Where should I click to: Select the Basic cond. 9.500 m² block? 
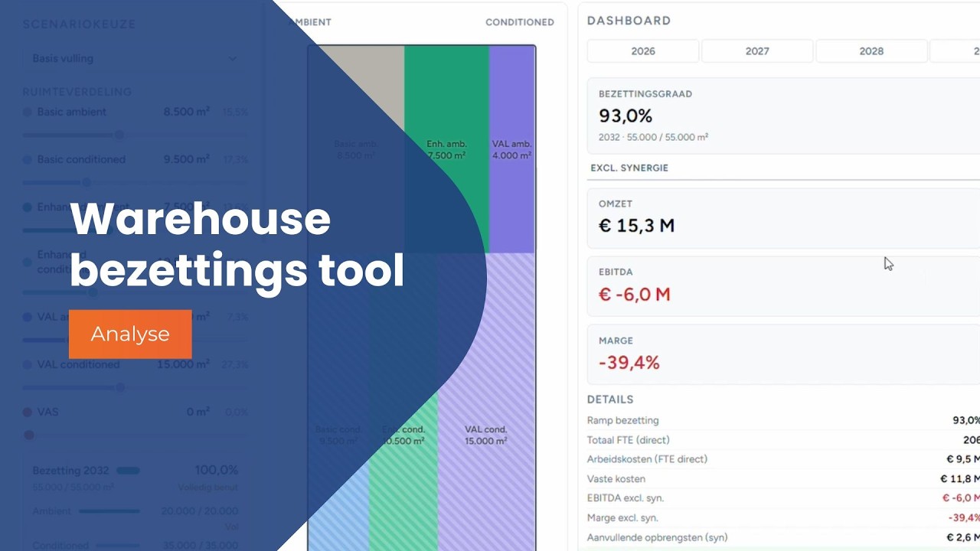tap(338, 402)
